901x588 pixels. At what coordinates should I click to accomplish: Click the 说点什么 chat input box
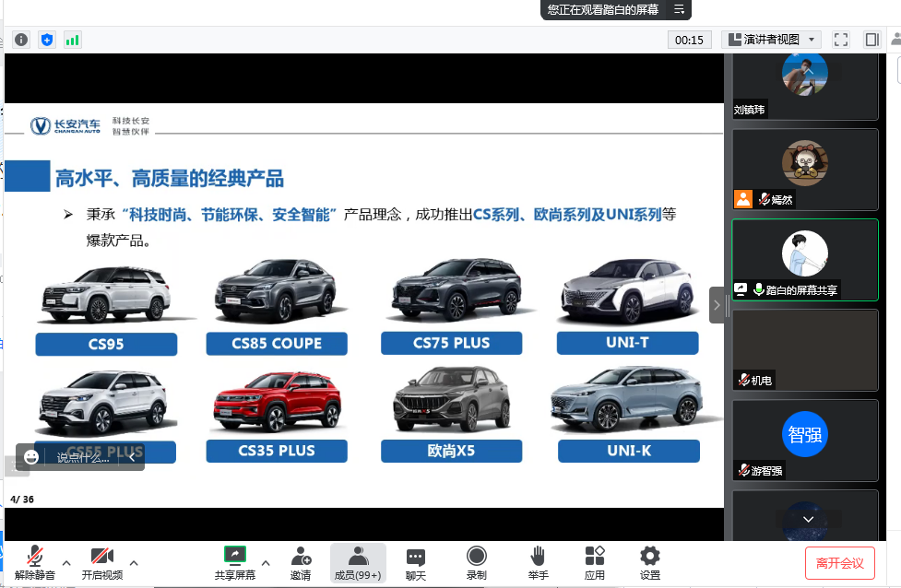(85, 457)
